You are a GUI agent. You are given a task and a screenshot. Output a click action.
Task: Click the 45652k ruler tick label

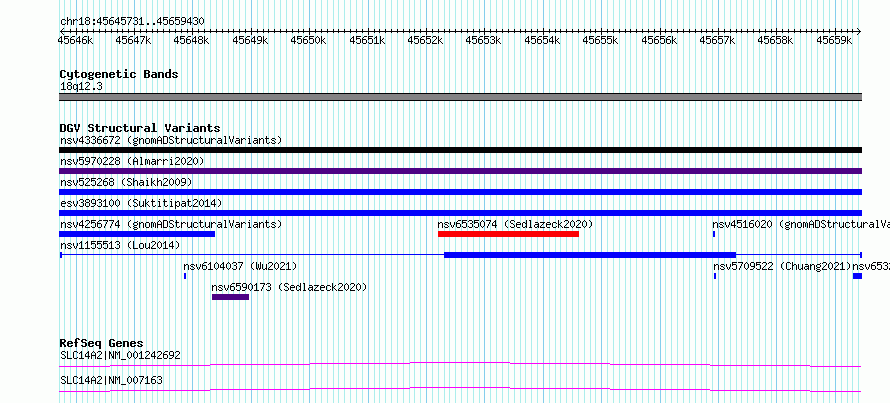coord(425,40)
